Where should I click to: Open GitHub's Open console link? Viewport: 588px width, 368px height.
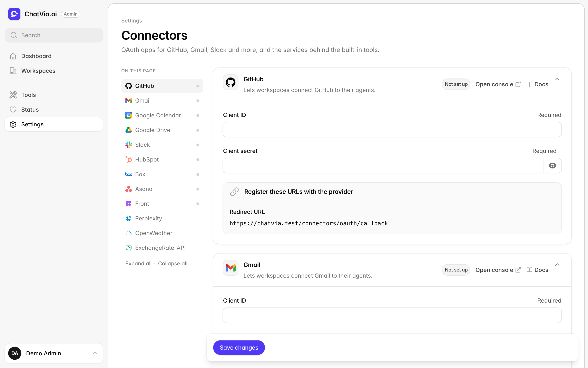tap(498, 84)
